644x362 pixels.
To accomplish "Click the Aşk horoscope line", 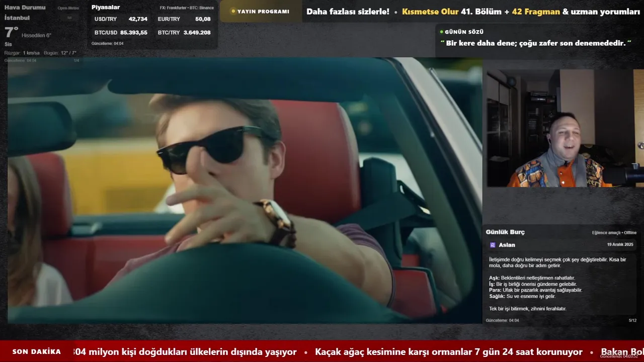I will (x=532, y=278).
